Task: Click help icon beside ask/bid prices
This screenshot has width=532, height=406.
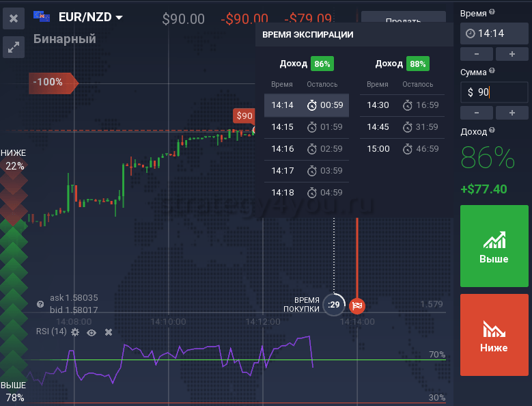Action: (x=40, y=303)
